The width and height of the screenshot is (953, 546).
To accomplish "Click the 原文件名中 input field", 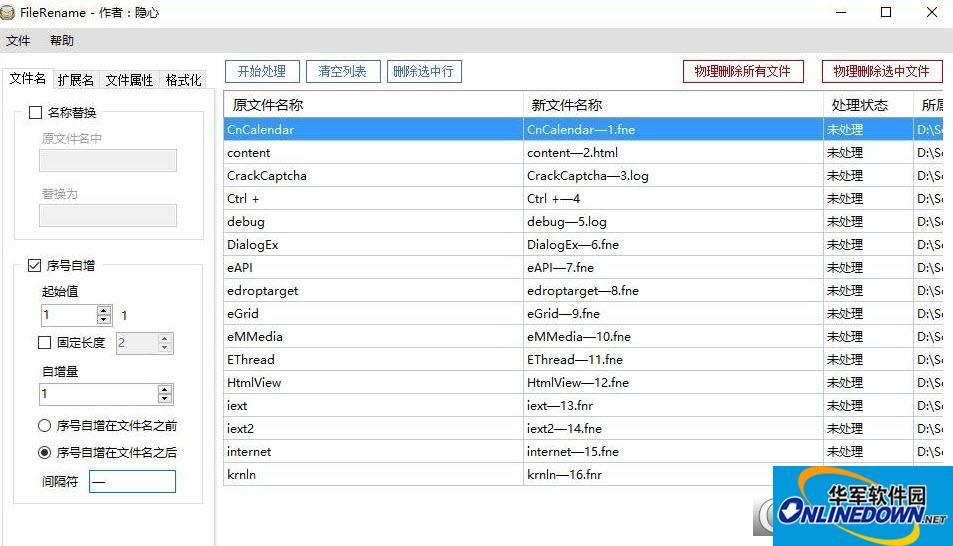I will [108, 161].
